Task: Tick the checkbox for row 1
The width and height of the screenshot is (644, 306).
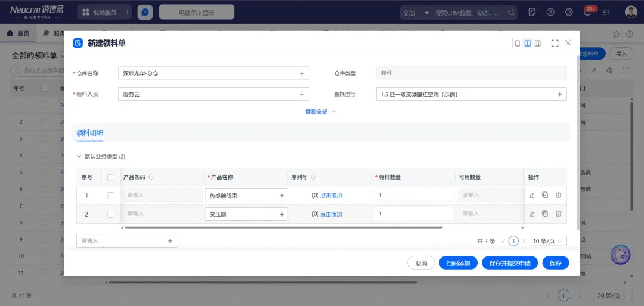Action: 111,195
